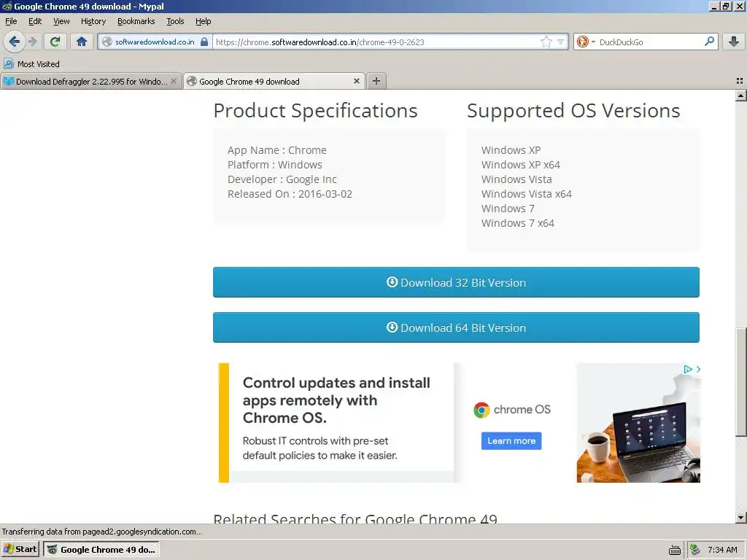Click the scrollbar up arrow
This screenshot has height=560, width=747.
pyautogui.click(x=741, y=96)
